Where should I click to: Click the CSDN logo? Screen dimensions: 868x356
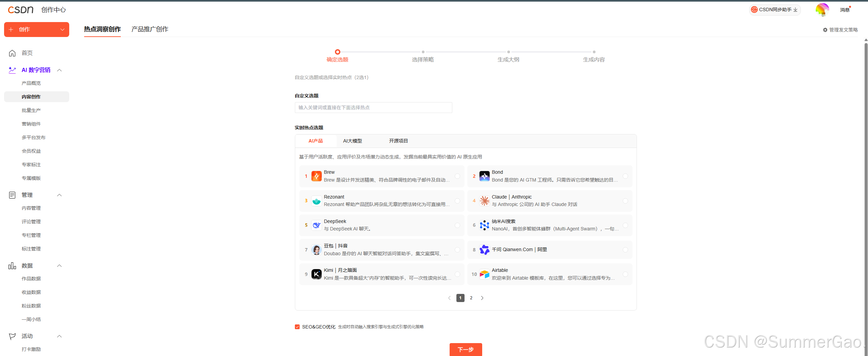pos(21,10)
